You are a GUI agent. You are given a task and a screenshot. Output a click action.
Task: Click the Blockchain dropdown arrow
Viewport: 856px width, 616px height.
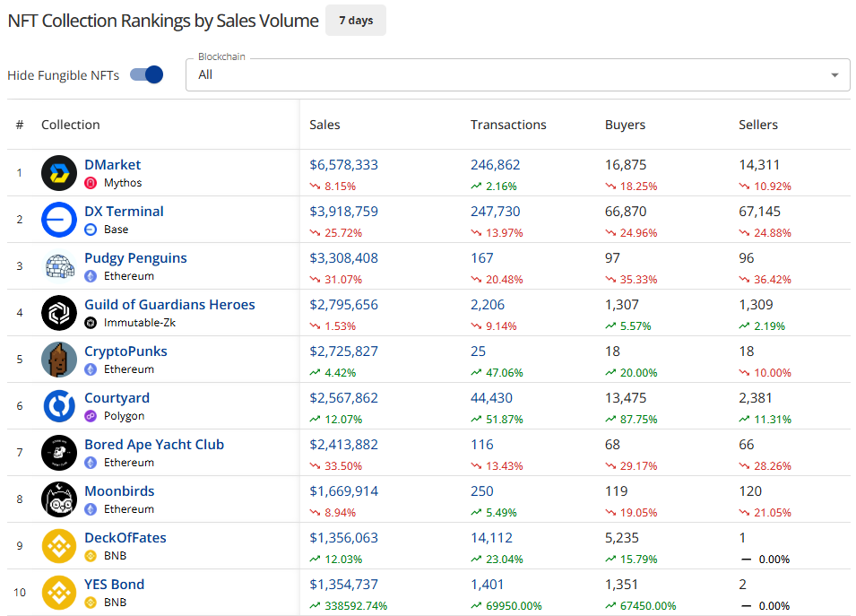click(835, 74)
